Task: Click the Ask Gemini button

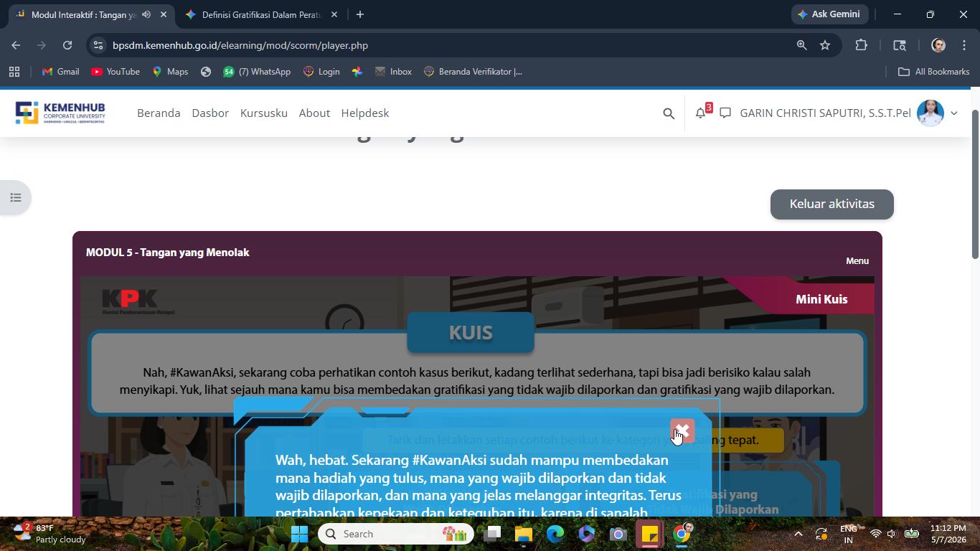Action: click(829, 14)
